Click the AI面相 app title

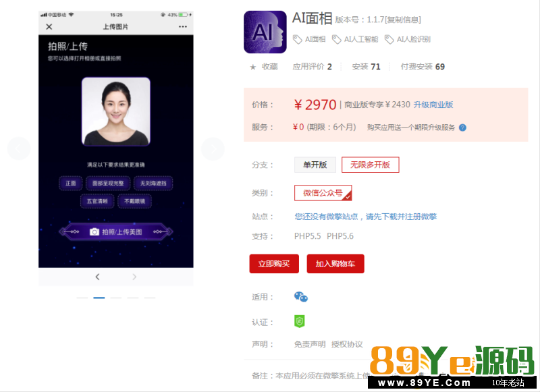tap(313, 18)
